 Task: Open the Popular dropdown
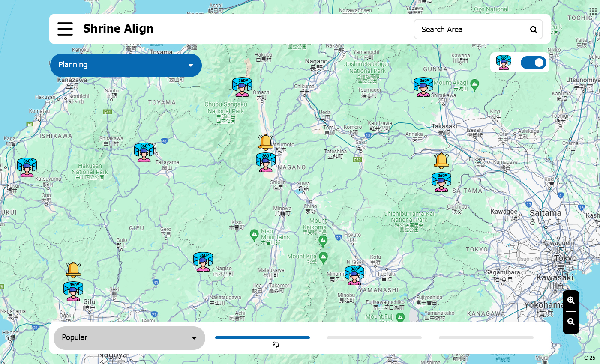pyautogui.click(x=129, y=338)
